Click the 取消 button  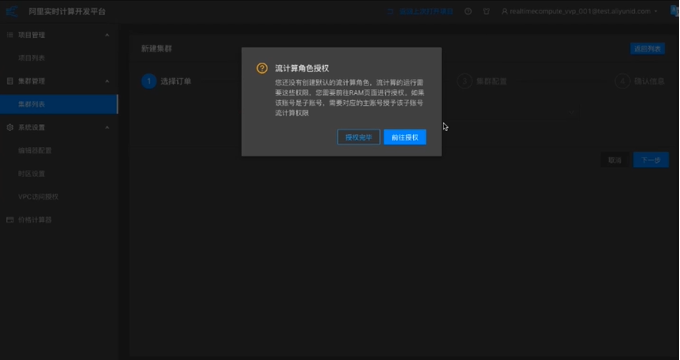pos(615,160)
